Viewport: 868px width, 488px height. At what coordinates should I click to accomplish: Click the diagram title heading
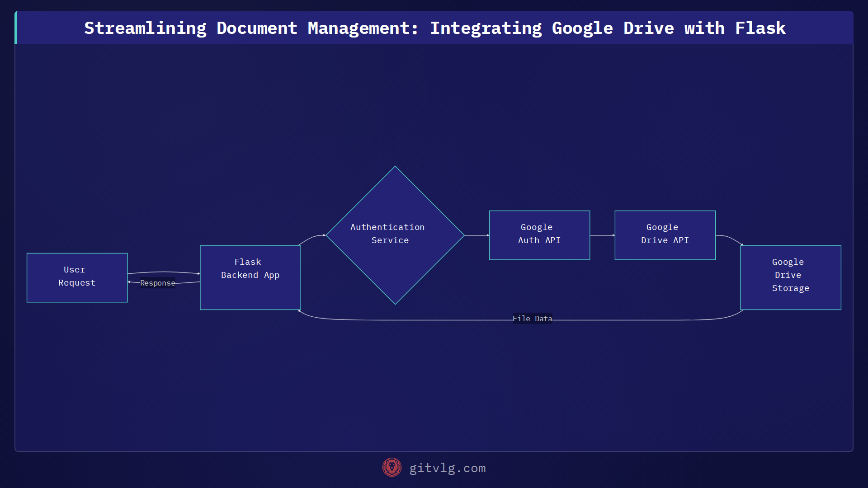(435, 28)
